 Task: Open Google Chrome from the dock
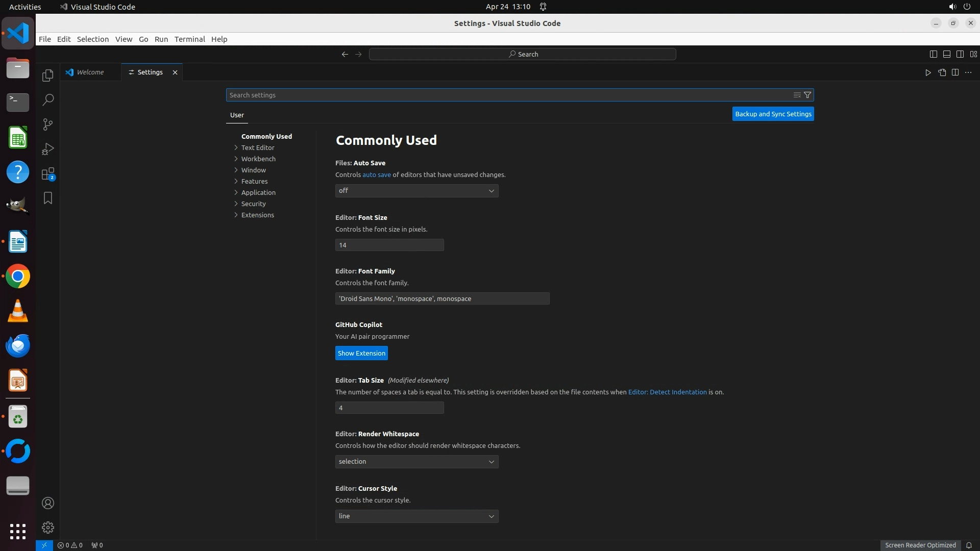point(18,277)
